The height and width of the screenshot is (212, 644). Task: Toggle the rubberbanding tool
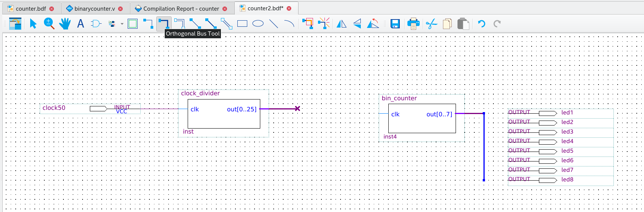324,24
